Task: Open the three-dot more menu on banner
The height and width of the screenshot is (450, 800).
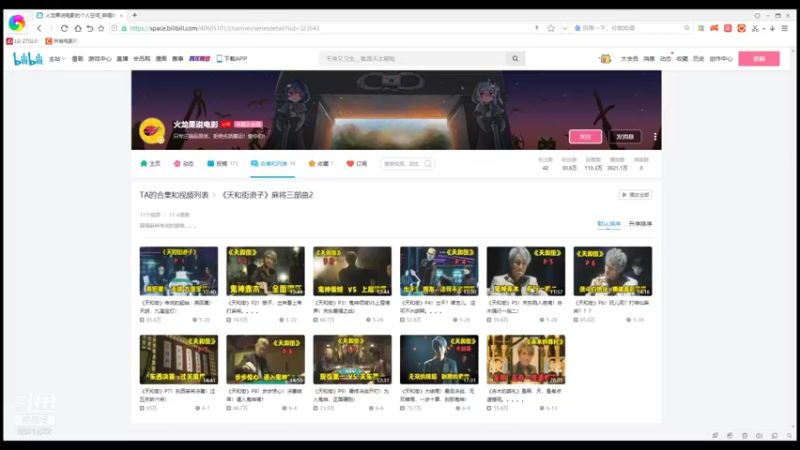Action: coord(655,137)
